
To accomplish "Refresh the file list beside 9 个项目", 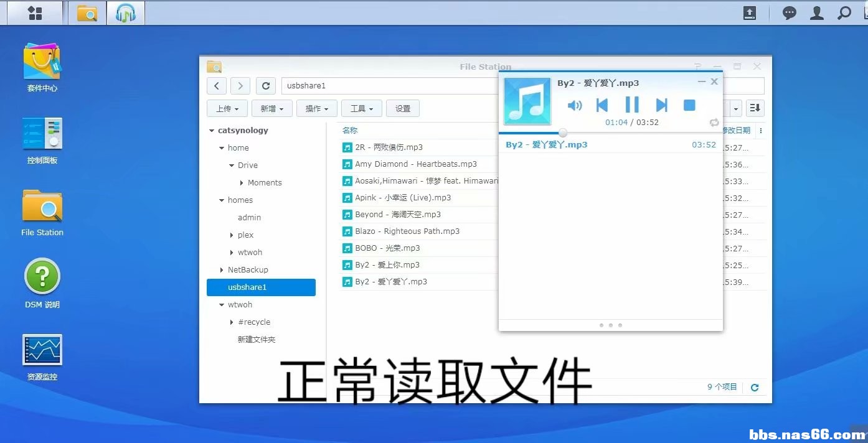I will point(755,388).
